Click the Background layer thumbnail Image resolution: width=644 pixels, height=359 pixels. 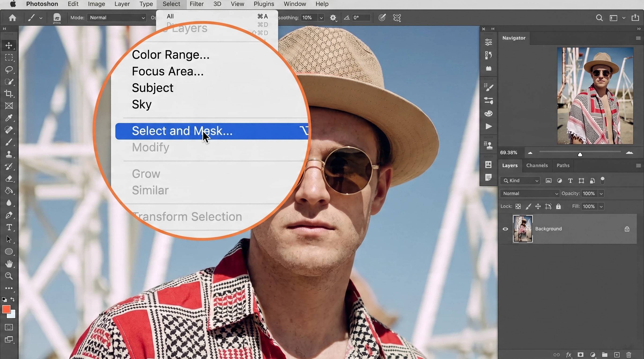(x=523, y=229)
